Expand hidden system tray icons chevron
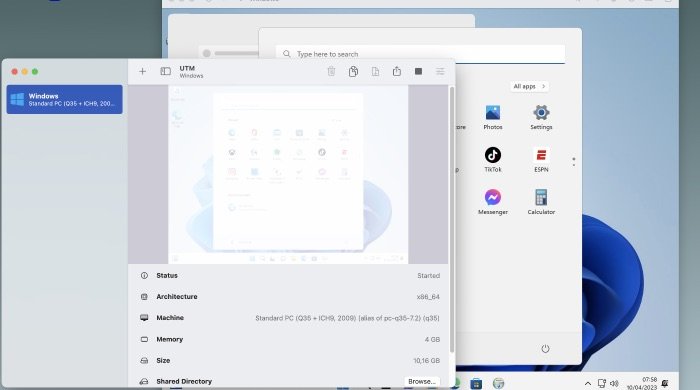 coord(588,383)
